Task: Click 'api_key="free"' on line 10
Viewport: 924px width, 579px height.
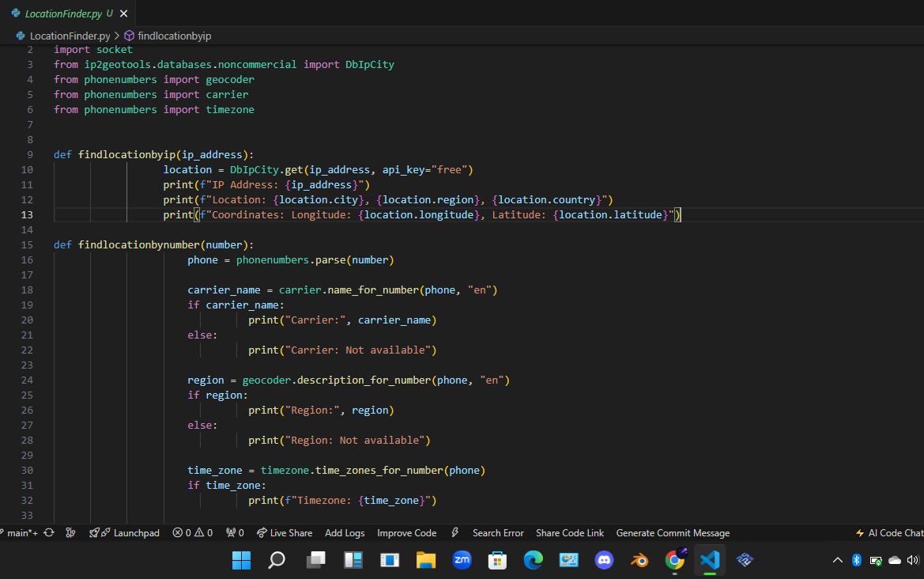Action: [425, 170]
